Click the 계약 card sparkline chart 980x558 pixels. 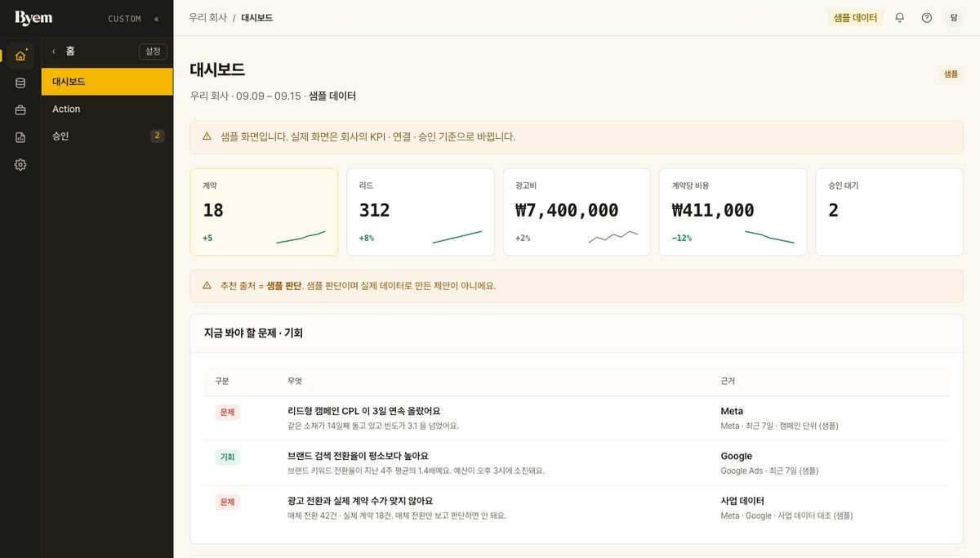coord(301,237)
